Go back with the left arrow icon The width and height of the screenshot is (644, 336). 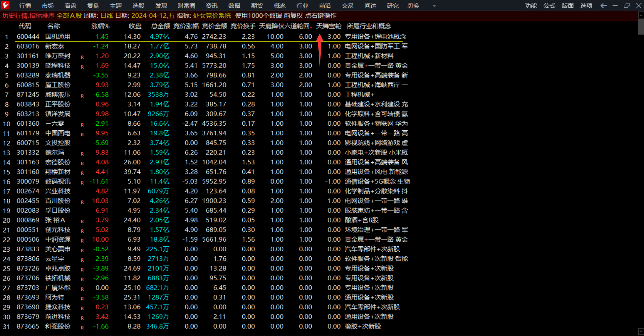[604, 6]
